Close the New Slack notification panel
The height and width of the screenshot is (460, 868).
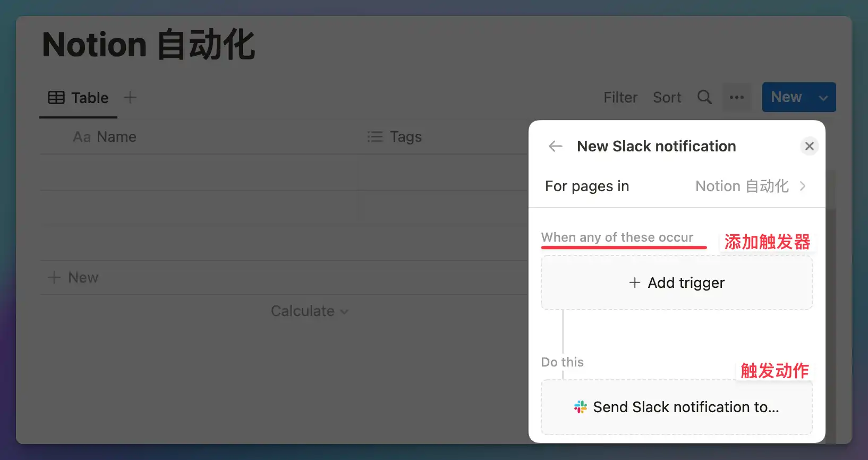809,146
